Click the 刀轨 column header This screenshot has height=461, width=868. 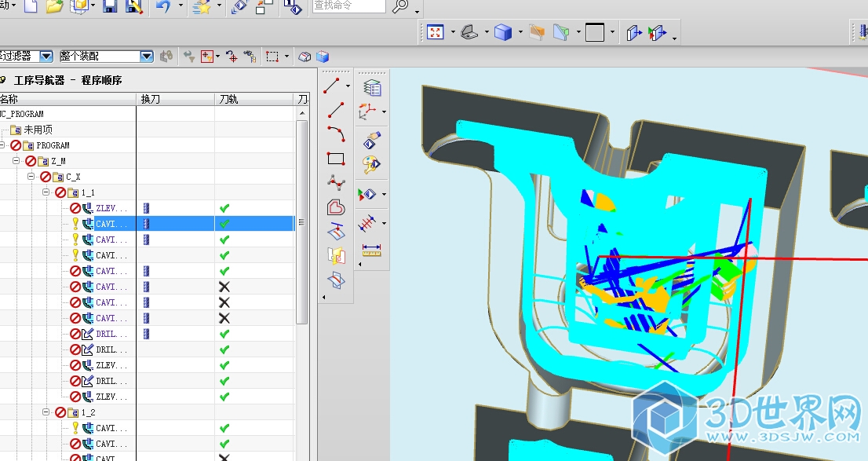[254, 99]
